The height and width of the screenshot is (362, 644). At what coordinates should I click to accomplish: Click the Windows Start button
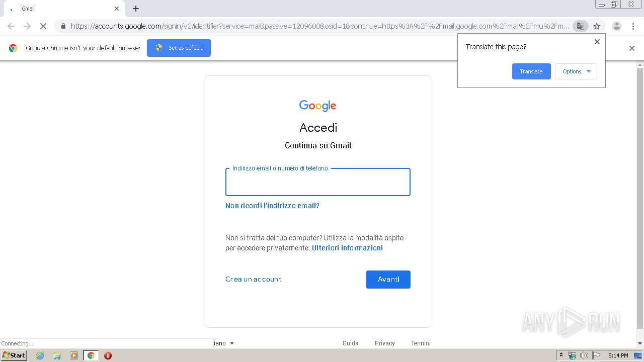point(14,355)
